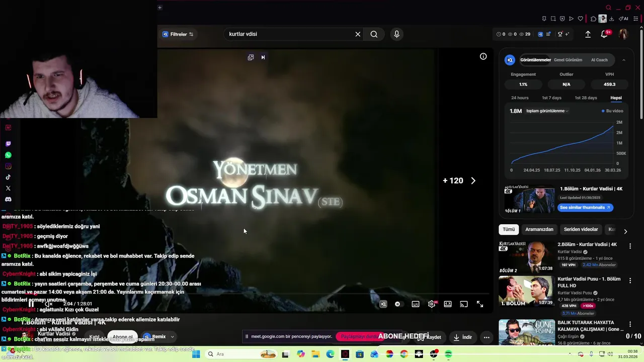Open options menu for 2.Bölüm video
Screen dimensions: 644x362
630,246
